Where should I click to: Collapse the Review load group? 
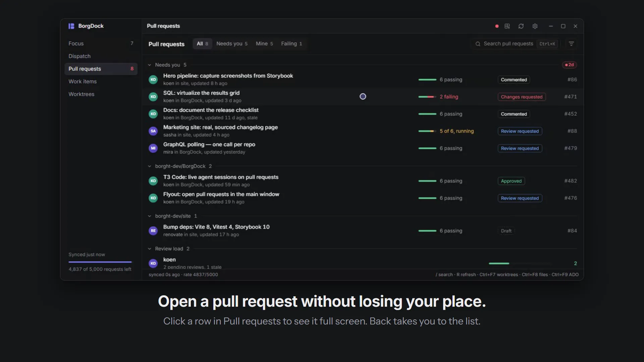coord(150,249)
